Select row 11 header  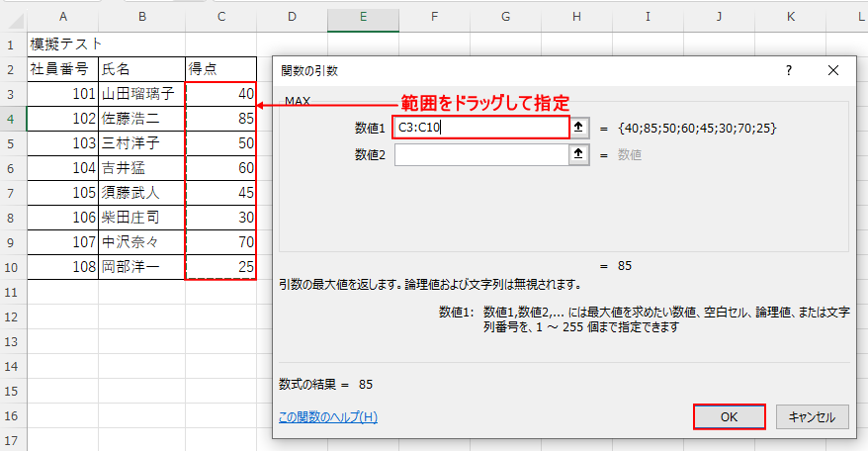click(11, 292)
